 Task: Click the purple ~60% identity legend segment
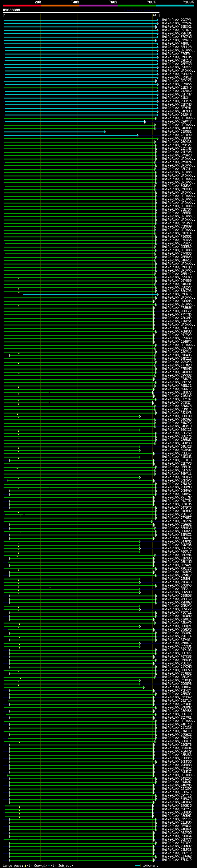[99, 6]
